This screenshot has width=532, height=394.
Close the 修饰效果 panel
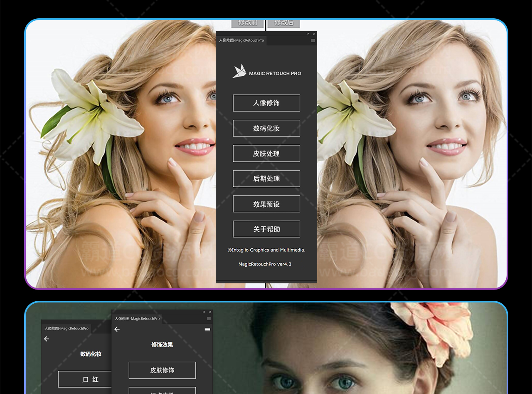pyautogui.click(x=210, y=312)
